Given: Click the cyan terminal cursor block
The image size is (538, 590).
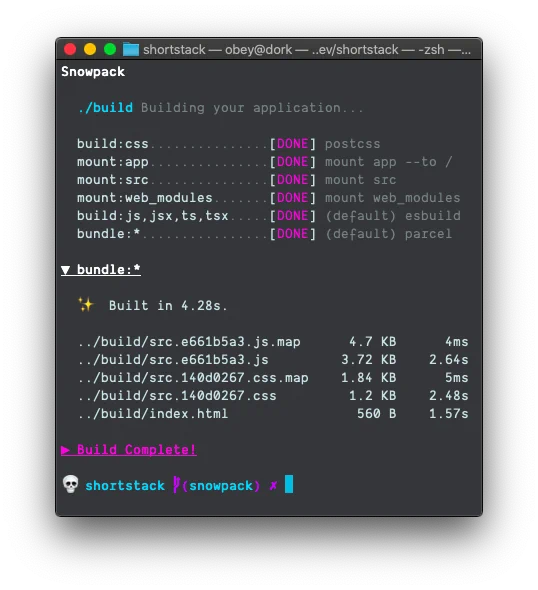Looking at the screenshot, I should 289,484.
